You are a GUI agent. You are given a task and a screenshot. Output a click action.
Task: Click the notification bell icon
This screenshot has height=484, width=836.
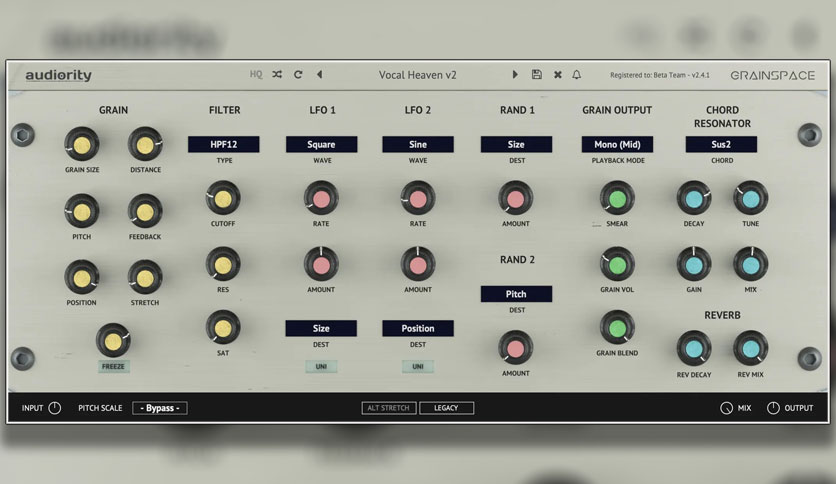[x=576, y=75]
